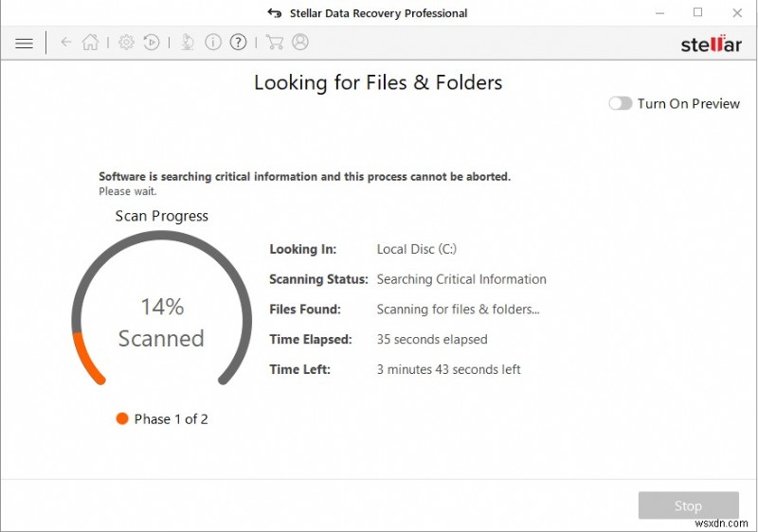Viewport: 758px width, 532px height.
Task: Click the 14% Scanned text
Action: [161, 322]
